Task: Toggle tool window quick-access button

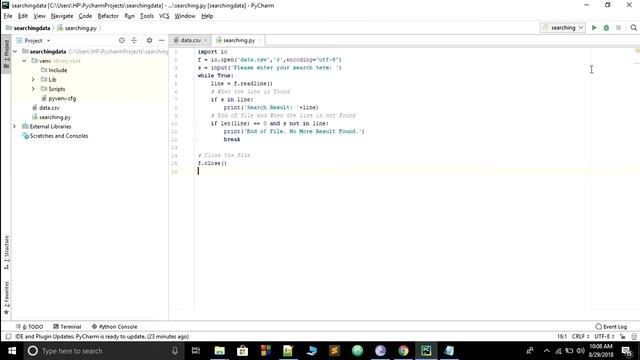Action: (x=8, y=337)
